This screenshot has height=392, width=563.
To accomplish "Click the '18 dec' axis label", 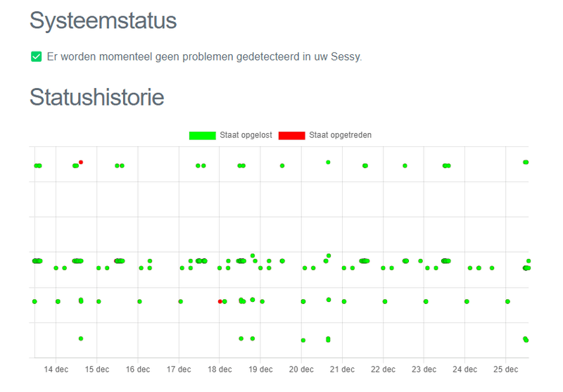I will (220, 369).
